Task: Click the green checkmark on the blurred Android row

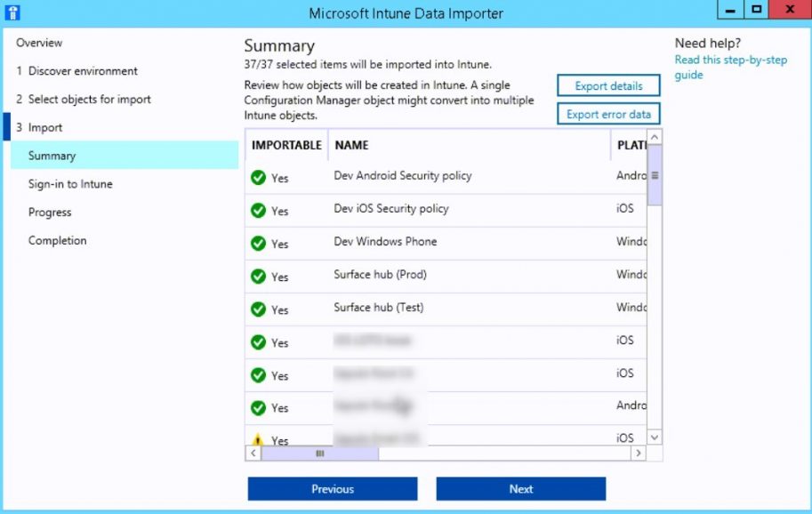Action: click(x=258, y=406)
